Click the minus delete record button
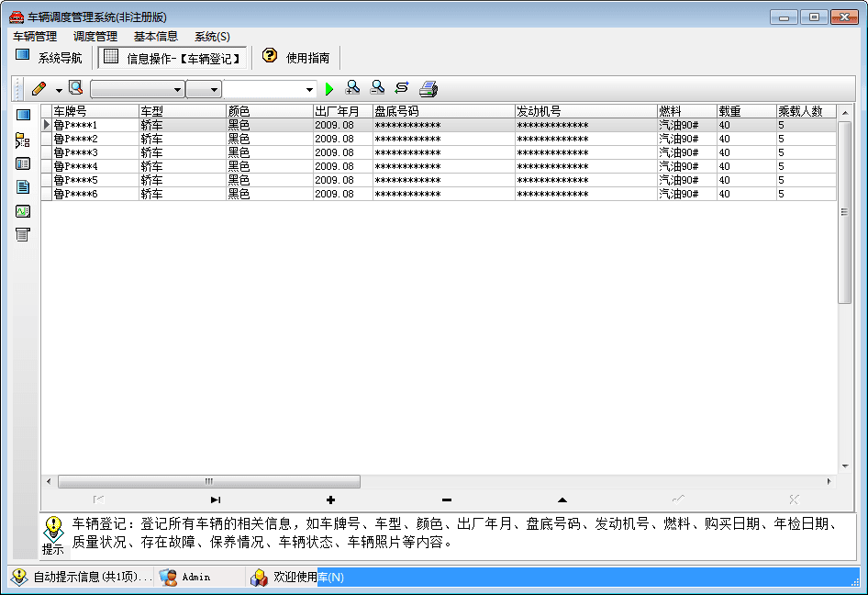This screenshot has height=595, width=868. (446, 500)
